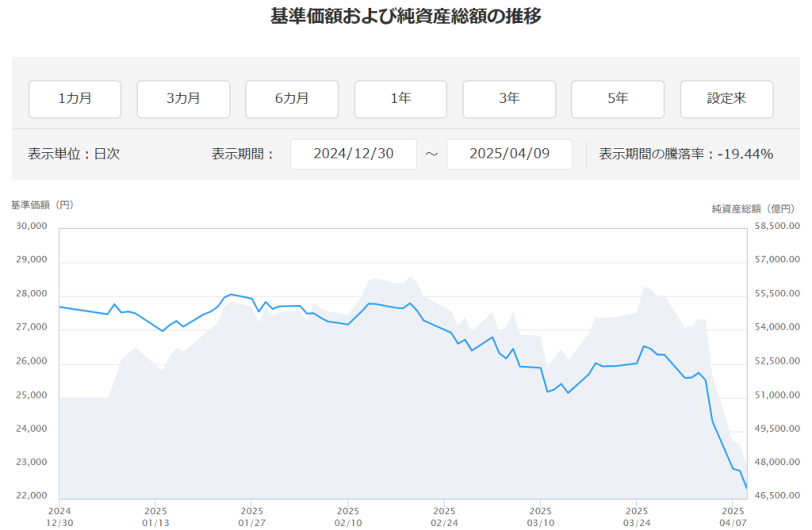
Task: Show the 1年 chart range
Action: (x=400, y=99)
